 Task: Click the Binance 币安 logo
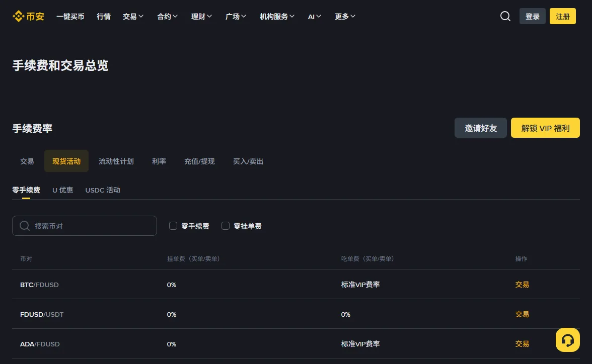point(28,16)
